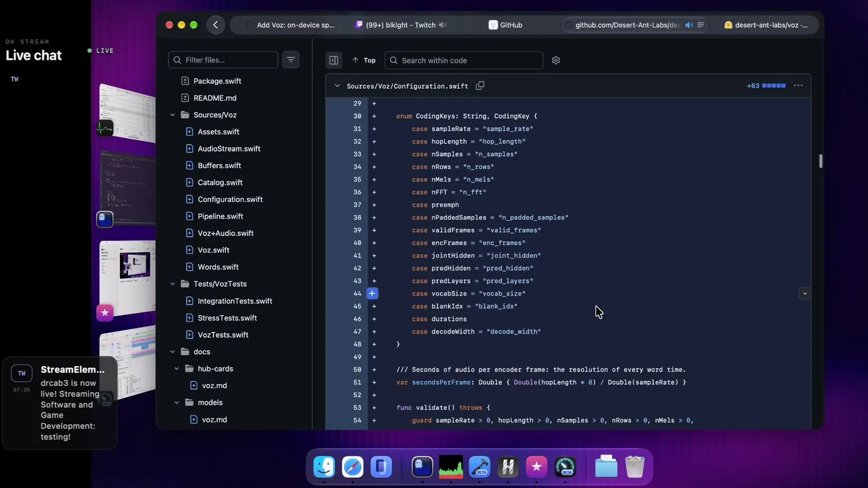Image resolution: width=868 pixels, height=488 pixels.
Task: Add a comment on line 44
Action: 372,293
